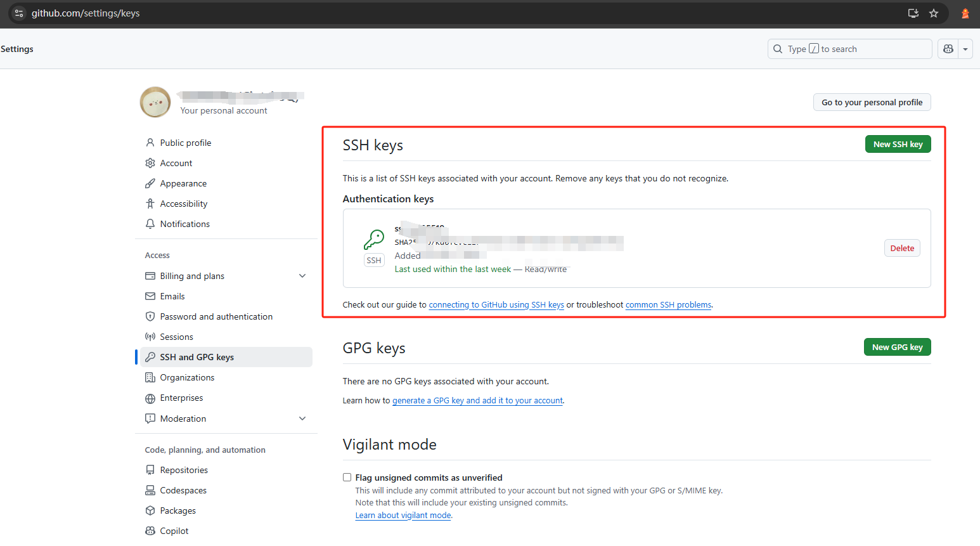Click the Type / to search field
The image size is (980, 546).
pyautogui.click(x=850, y=49)
